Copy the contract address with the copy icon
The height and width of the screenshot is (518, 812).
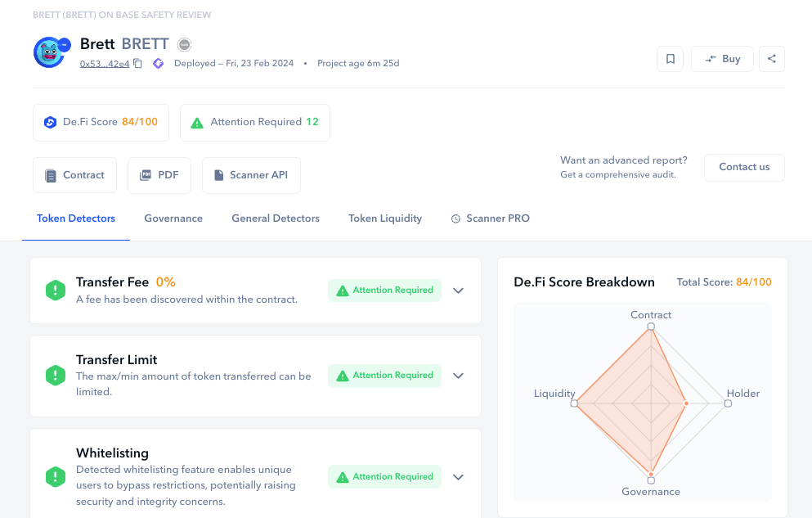138,64
